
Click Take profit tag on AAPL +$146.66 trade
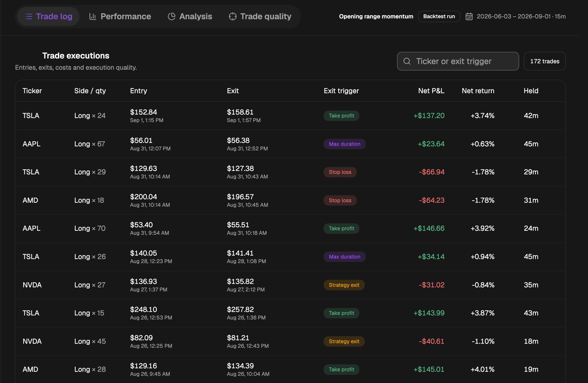coord(341,228)
